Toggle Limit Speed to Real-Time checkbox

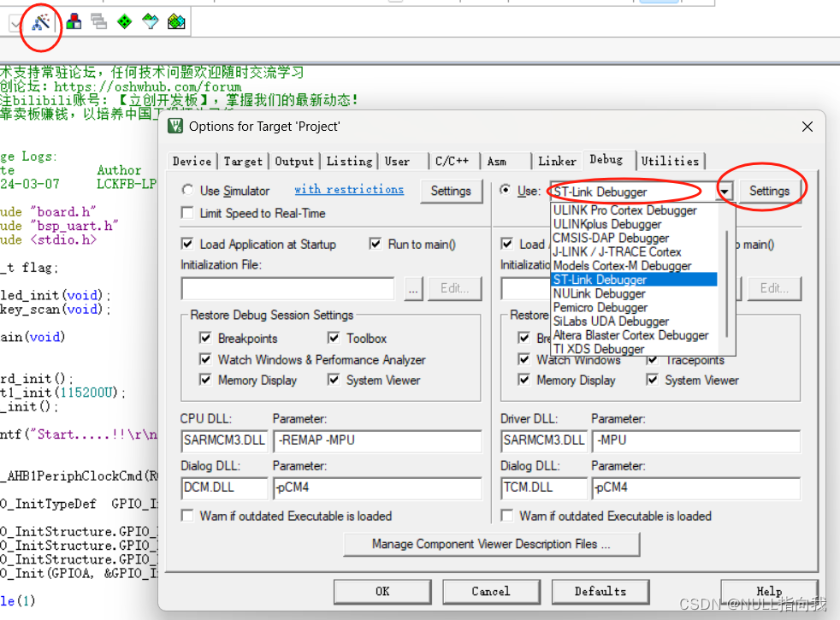coord(187,213)
